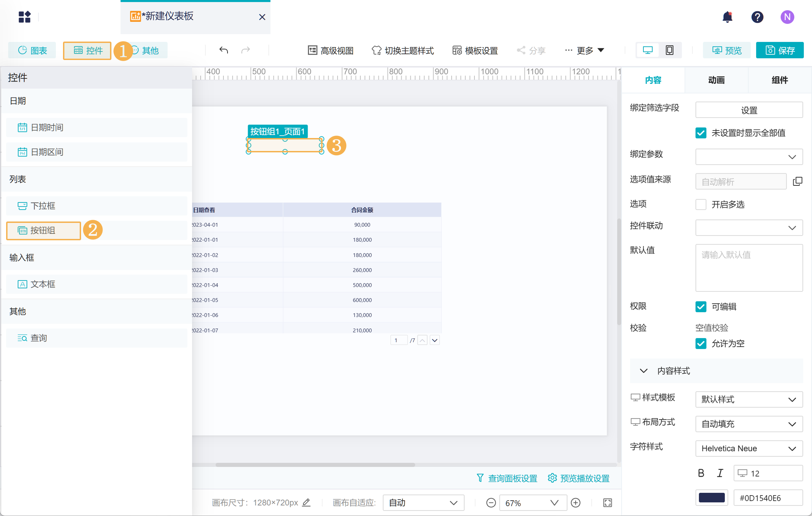Switch to the 动画 tab
Viewport: 812px width, 516px height.
pos(716,80)
